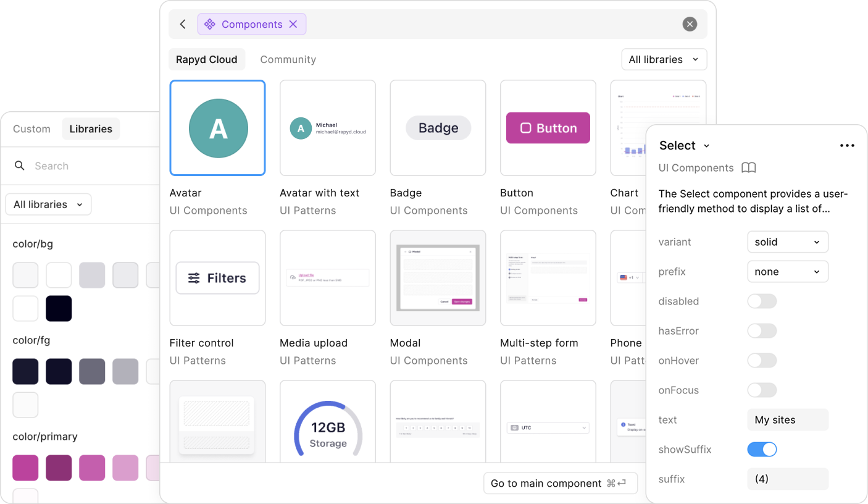Screen dimensions: 868x504
Task: Turn off the showSuffix toggle
Action: pos(762,450)
